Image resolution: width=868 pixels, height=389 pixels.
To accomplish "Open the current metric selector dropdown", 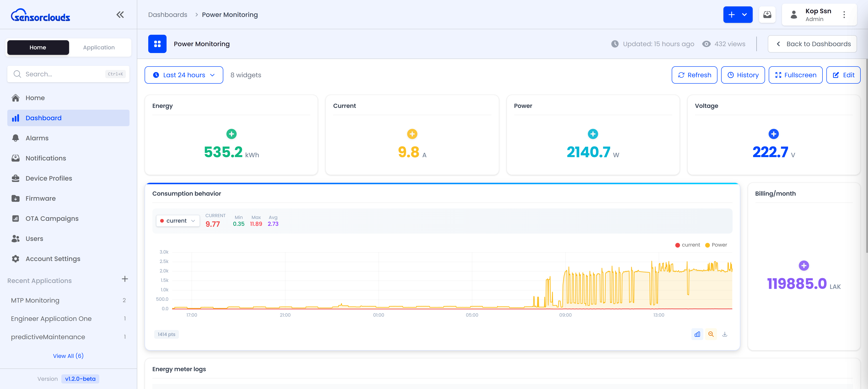I will point(178,221).
